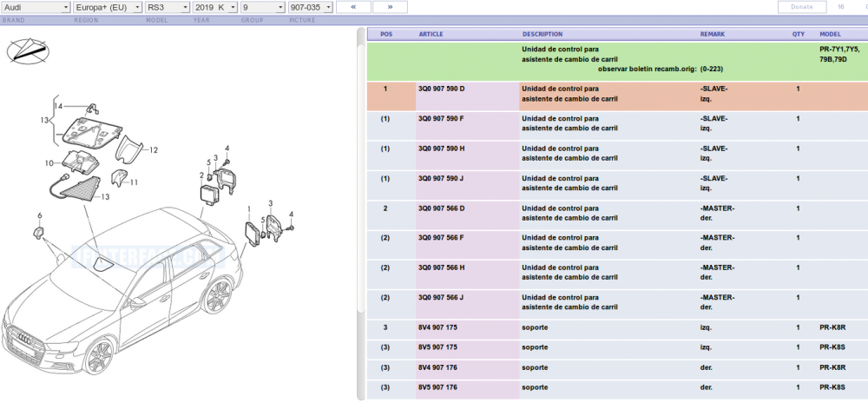The width and height of the screenshot is (868, 403).
Task: Open the Model dropdown showing RS3
Action: [x=168, y=7]
